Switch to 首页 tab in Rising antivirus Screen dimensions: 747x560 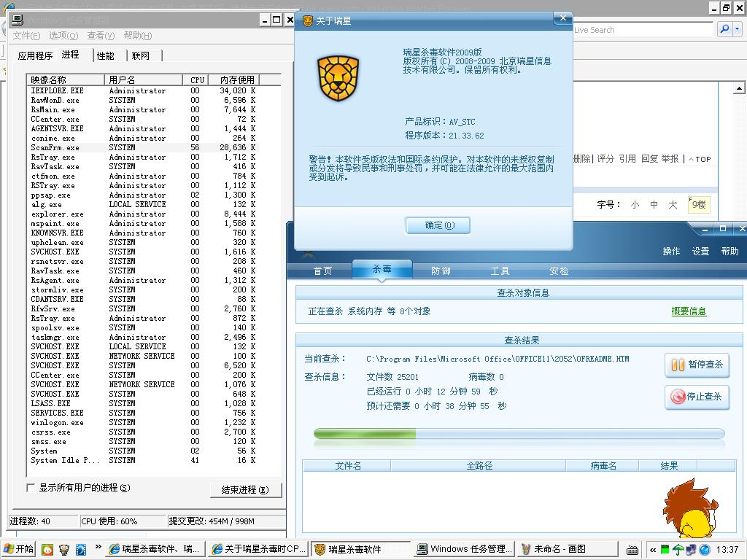pos(322,271)
